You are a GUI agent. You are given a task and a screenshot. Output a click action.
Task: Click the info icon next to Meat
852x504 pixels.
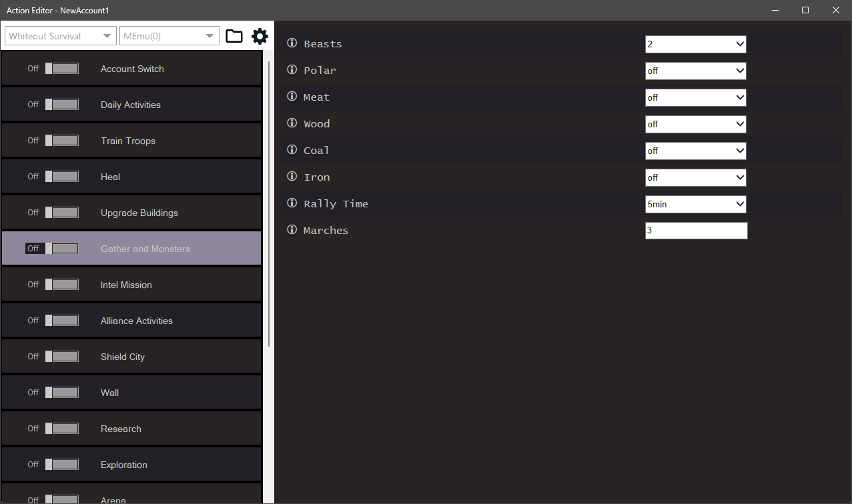[292, 97]
